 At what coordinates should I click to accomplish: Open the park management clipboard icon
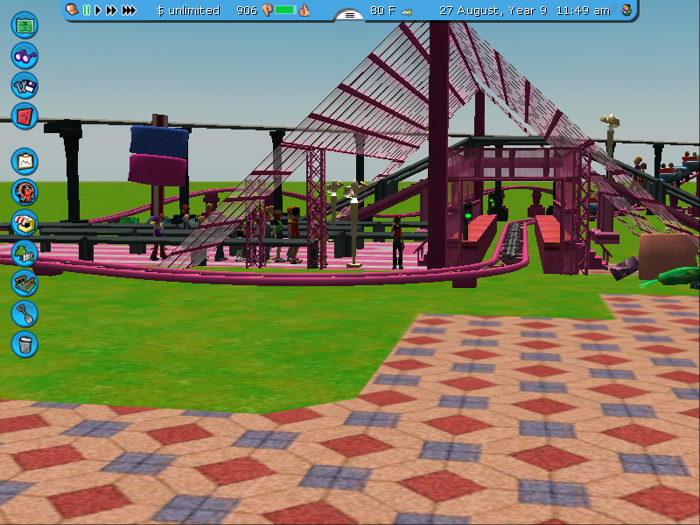25,162
